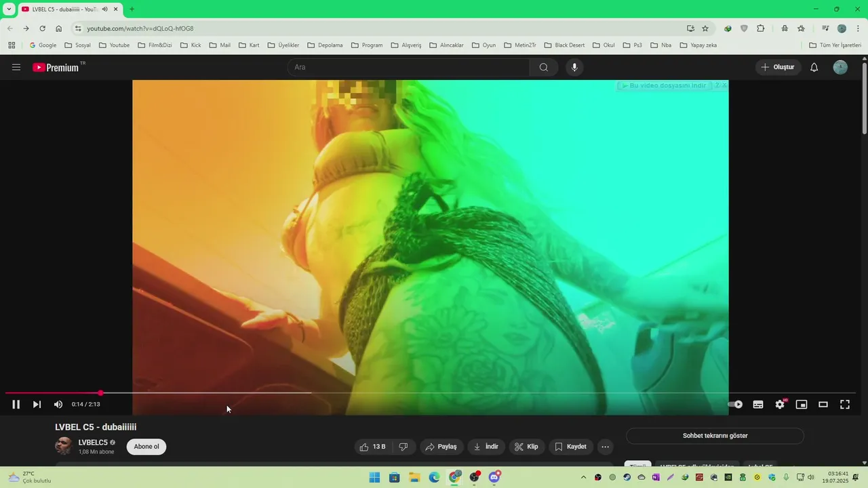Viewport: 868px width, 488px height.
Task: Click Bu video dosyasını indir overlay
Action: tap(665, 85)
